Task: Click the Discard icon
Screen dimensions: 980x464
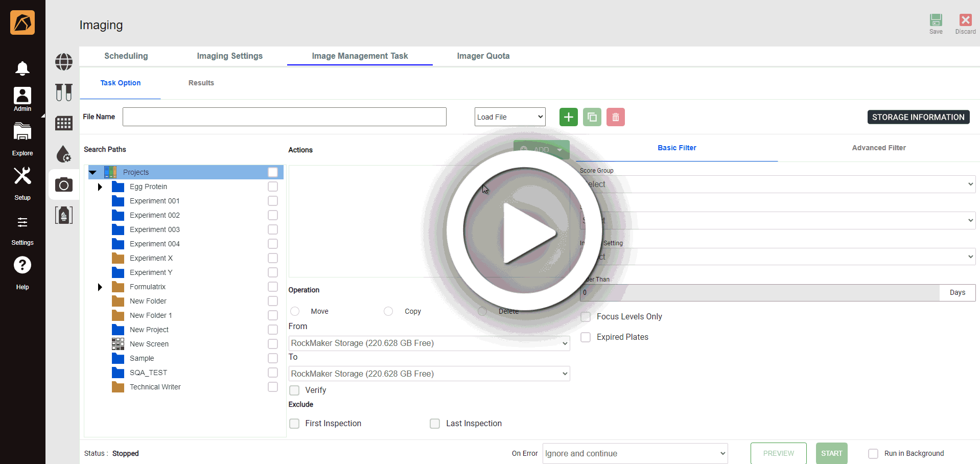Action: [x=965, y=24]
